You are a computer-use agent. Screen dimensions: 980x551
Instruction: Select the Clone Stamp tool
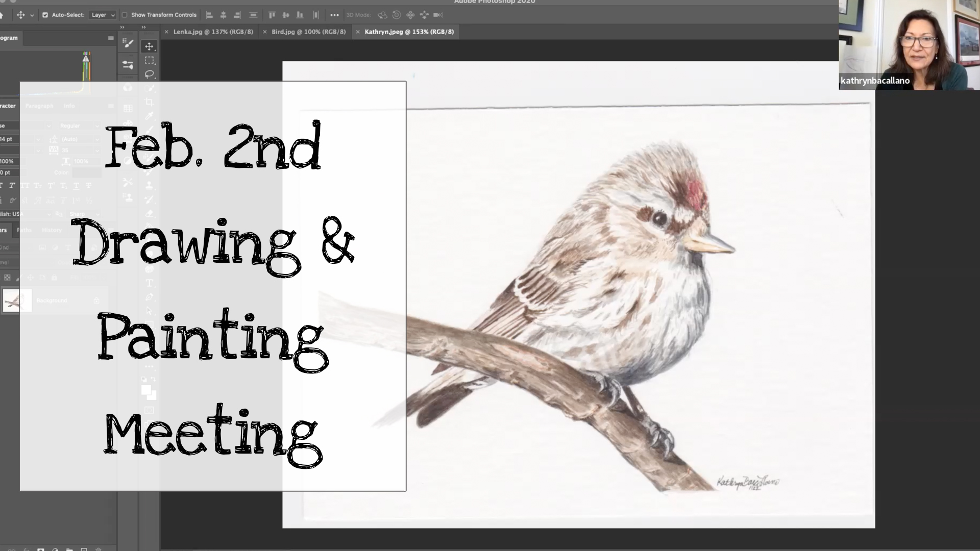[149, 186]
